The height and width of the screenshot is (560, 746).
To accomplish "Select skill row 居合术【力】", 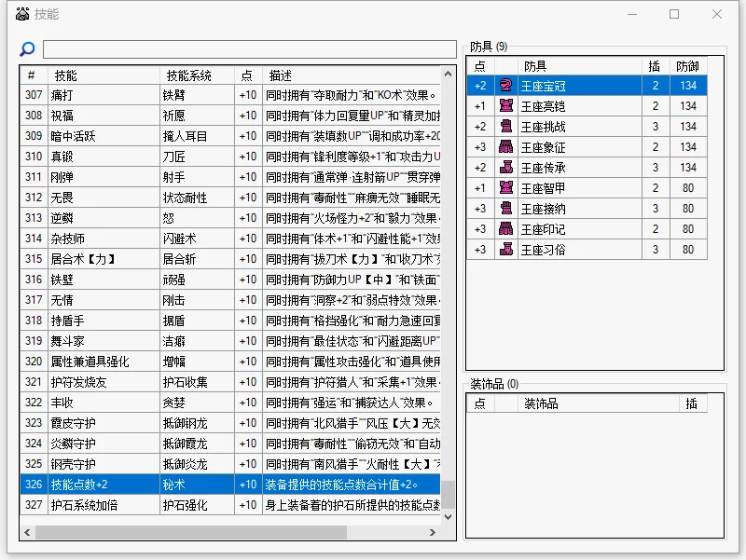I will point(230,259).
